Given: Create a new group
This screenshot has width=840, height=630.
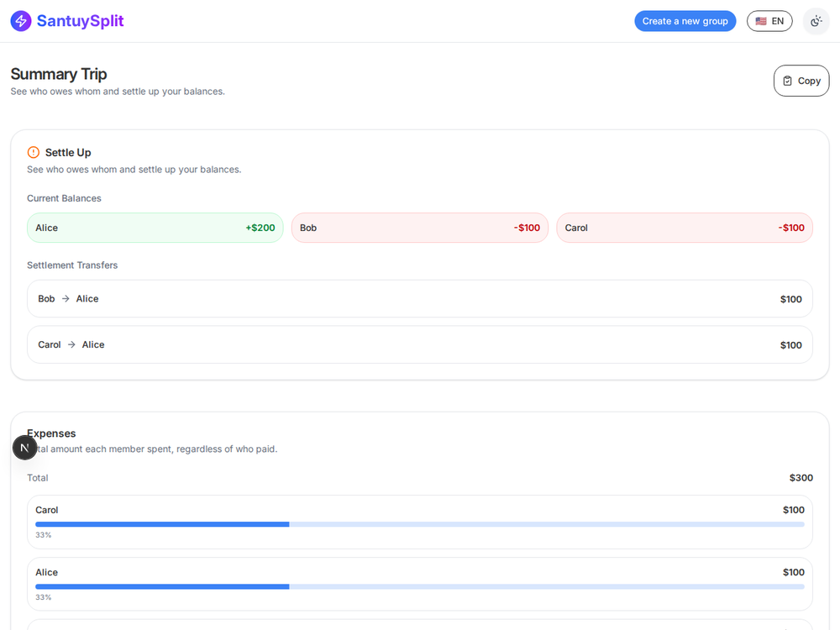Looking at the screenshot, I should (685, 22).
